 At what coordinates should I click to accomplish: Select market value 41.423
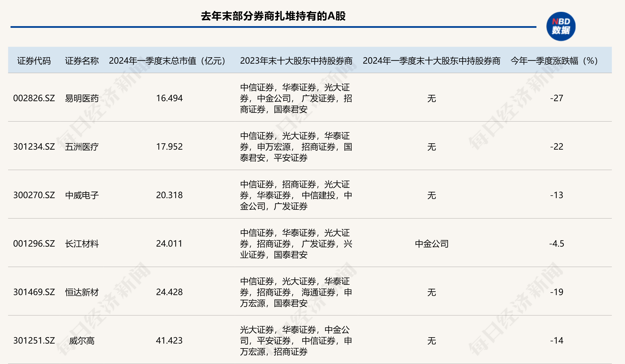[x=169, y=341]
